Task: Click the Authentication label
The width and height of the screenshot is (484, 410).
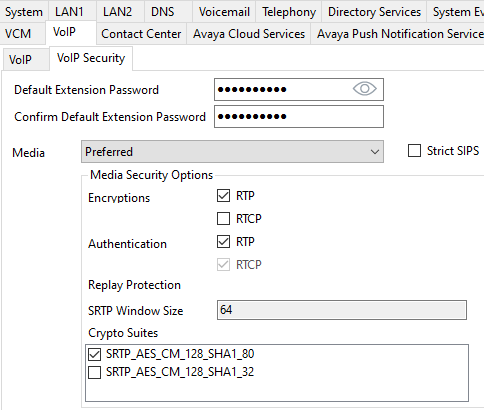Action: tap(127, 244)
